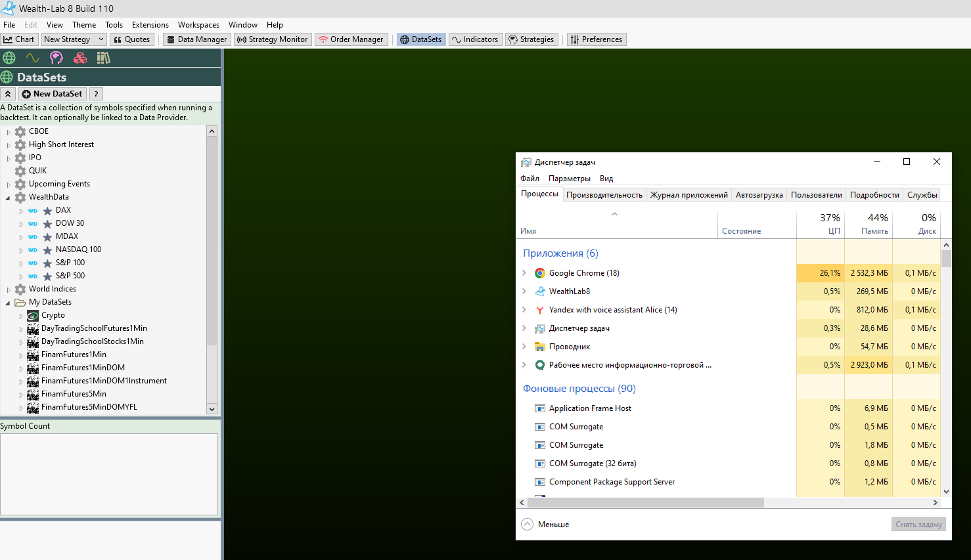Click the My DataSets folder icon
This screenshot has height=560, width=971.
pyautogui.click(x=20, y=302)
